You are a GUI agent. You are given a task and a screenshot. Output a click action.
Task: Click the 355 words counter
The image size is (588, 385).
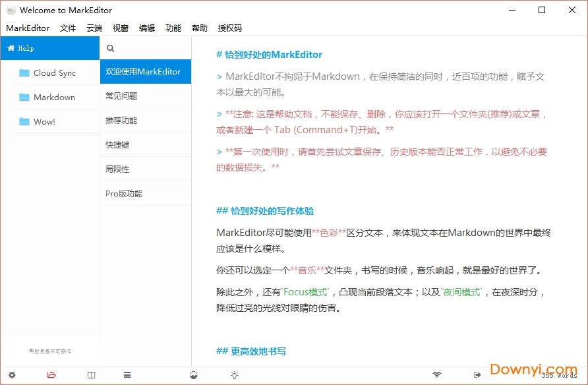pos(558,374)
